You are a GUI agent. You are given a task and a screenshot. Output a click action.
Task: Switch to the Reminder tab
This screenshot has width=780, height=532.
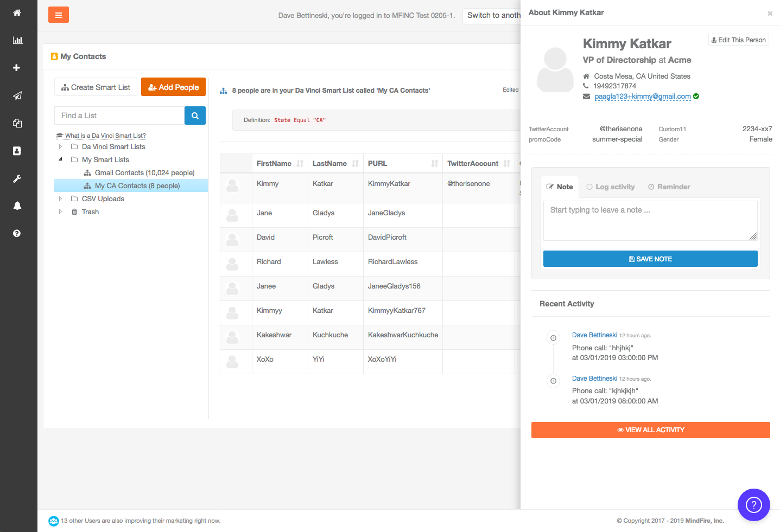tap(669, 187)
